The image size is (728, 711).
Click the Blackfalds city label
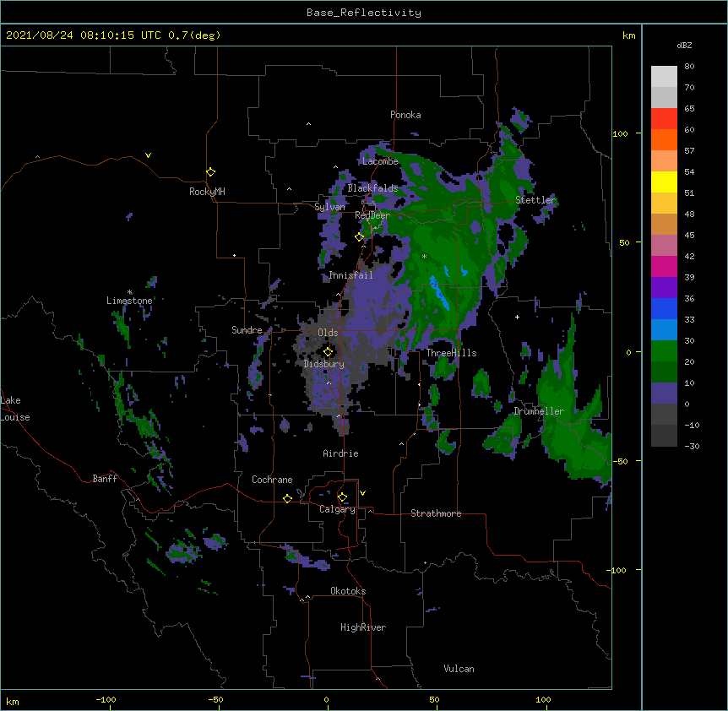coord(372,188)
